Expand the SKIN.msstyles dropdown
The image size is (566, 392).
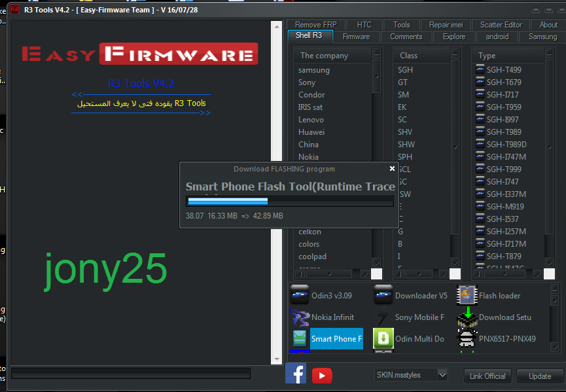click(x=442, y=375)
